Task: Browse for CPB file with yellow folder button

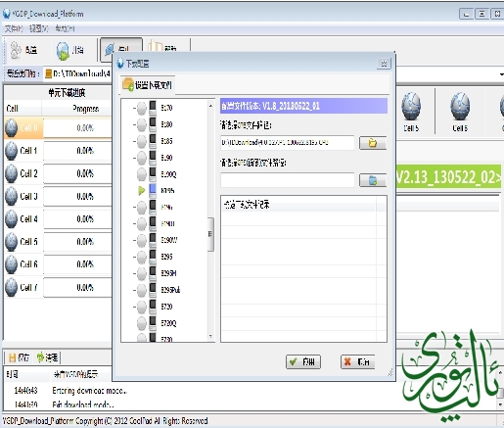Action: [373, 143]
